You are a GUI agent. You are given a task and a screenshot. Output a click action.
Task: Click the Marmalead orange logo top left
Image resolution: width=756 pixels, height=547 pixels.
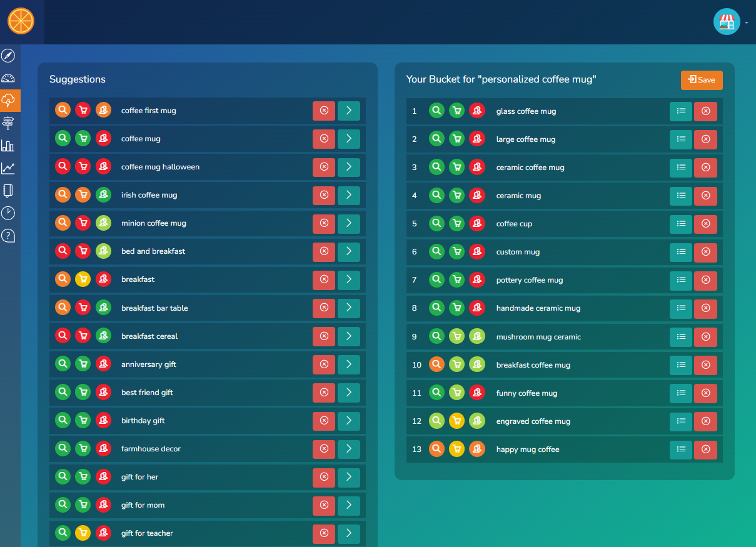coord(21,21)
